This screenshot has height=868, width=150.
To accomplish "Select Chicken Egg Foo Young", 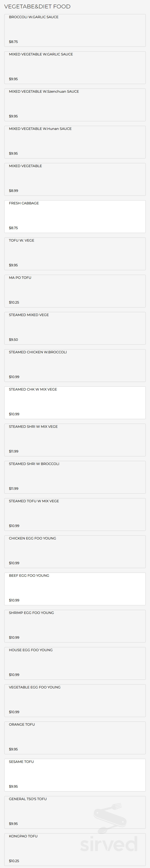I will pos(75,551).
